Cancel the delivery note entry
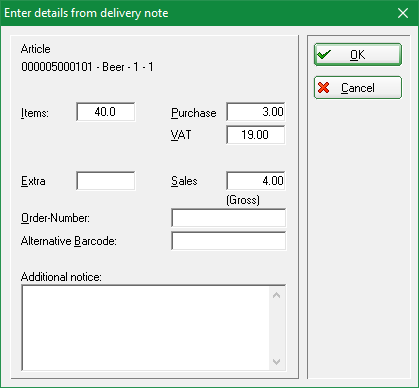Image resolution: width=419 pixels, height=388 pixels. click(x=358, y=88)
